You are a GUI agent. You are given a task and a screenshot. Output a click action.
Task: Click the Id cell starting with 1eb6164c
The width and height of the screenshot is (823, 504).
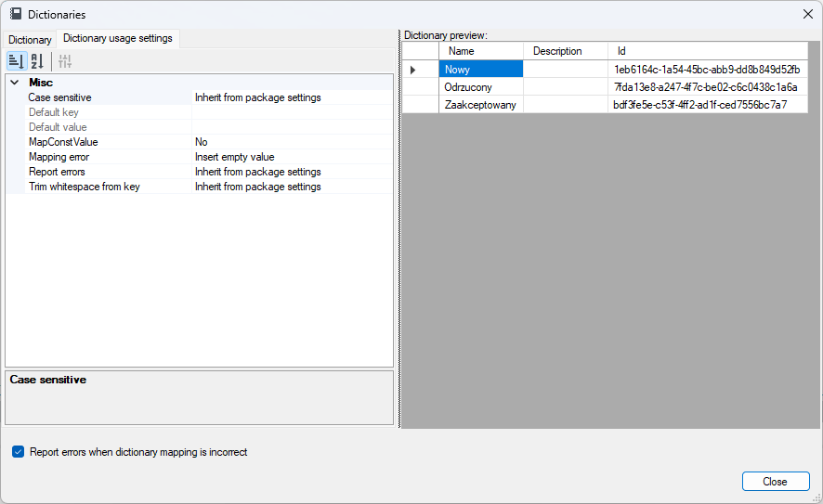pyautogui.click(x=708, y=70)
